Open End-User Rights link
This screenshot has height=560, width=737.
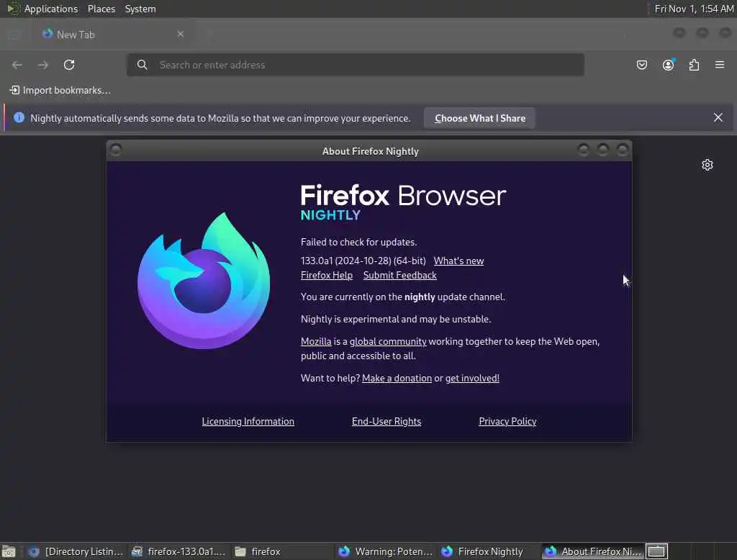point(386,421)
